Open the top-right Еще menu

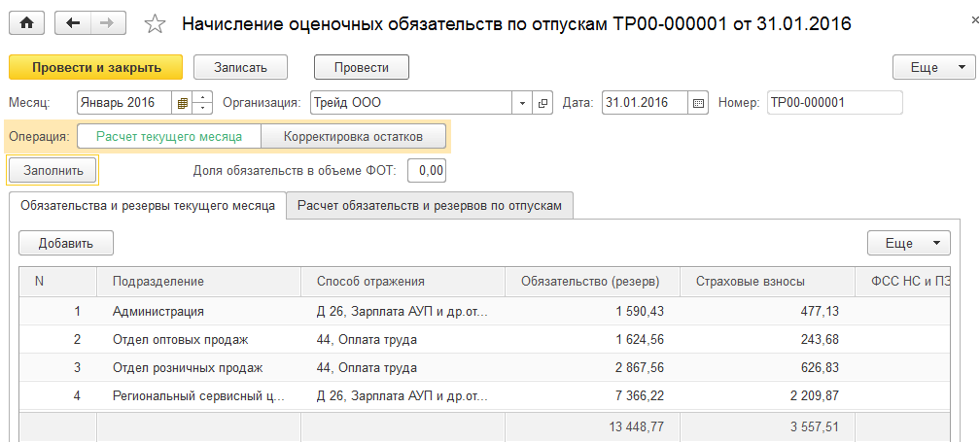933,67
